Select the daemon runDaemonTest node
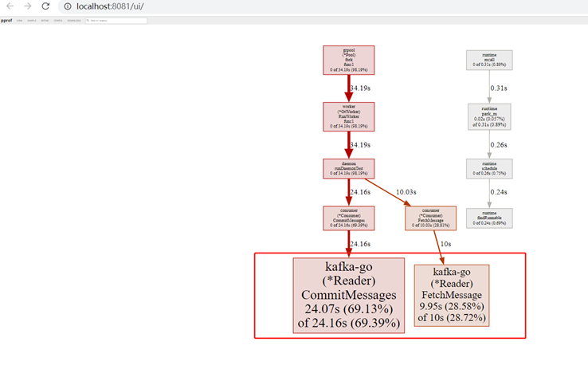 pyautogui.click(x=349, y=168)
